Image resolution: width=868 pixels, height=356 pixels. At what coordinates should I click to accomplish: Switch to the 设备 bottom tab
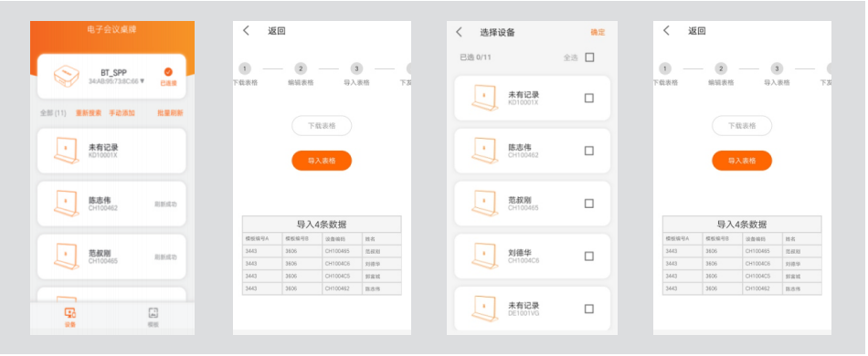point(70,318)
